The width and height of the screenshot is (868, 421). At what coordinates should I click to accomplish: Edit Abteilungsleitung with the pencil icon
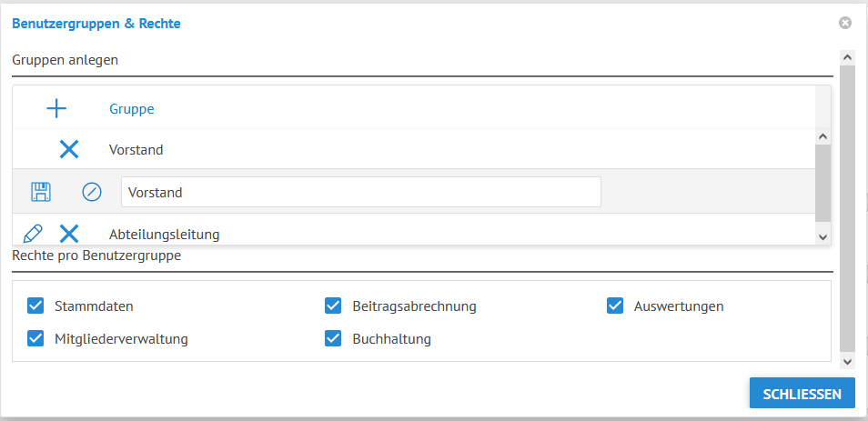click(x=33, y=234)
